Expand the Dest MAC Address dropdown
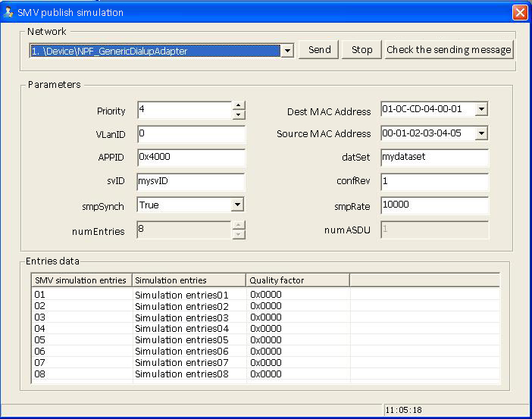Viewport: 532px width, 419px height. (x=480, y=110)
